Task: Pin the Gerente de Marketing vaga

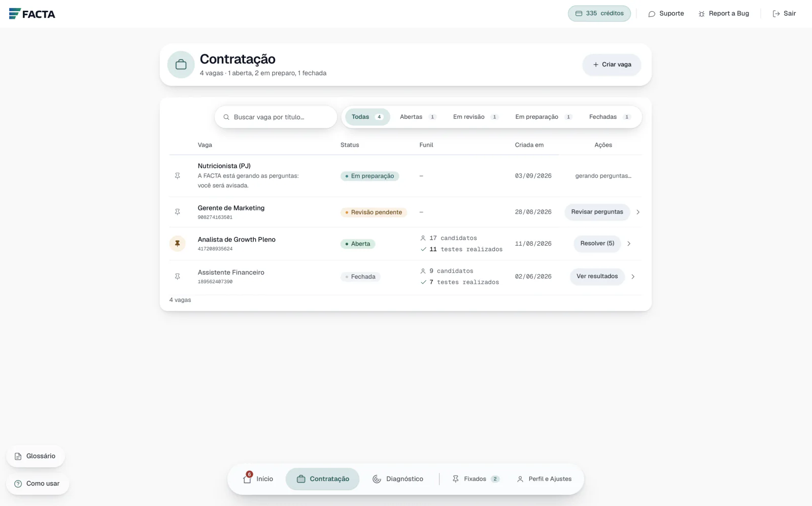Action: tap(178, 212)
